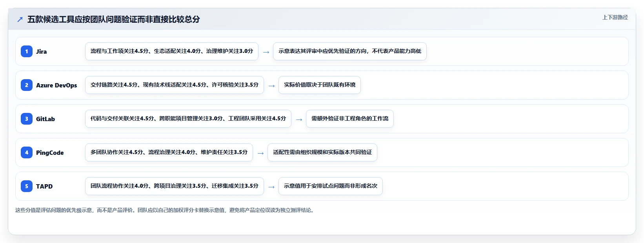Open the 上下游路径 label in header
Screen dimensions: 644x243
[x=615, y=17]
